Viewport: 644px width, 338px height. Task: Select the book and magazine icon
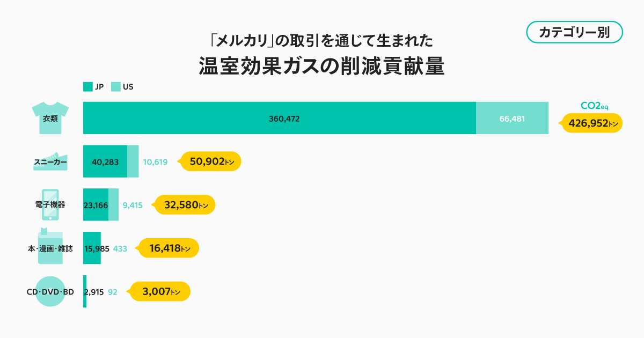50,248
